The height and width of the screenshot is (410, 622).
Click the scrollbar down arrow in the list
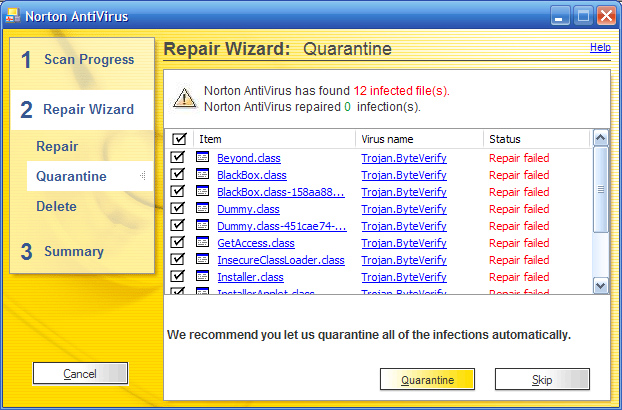pos(601,285)
